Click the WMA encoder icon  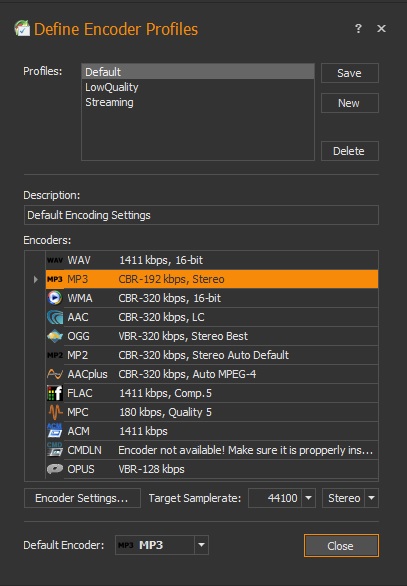point(55,298)
